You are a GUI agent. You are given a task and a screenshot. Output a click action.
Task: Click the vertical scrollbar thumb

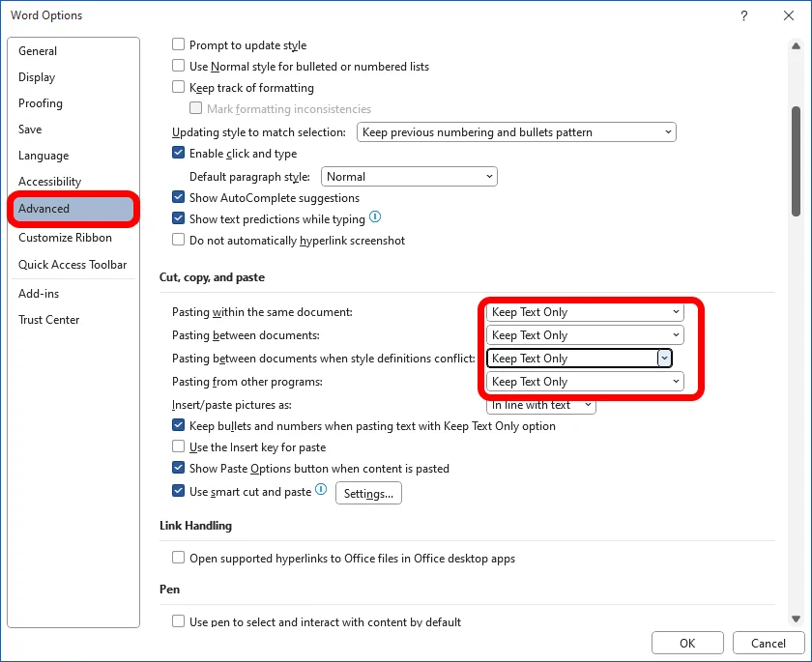796,159
